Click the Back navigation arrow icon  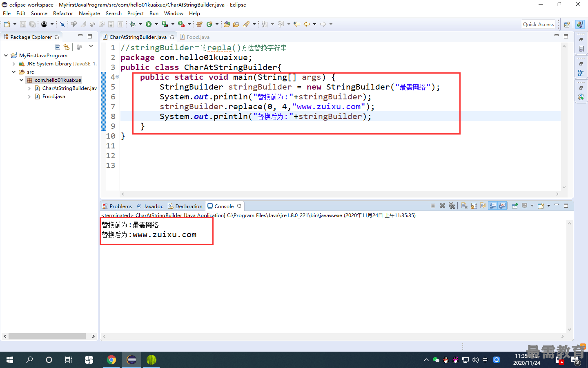pyautogui.click(x=307, y=24)
